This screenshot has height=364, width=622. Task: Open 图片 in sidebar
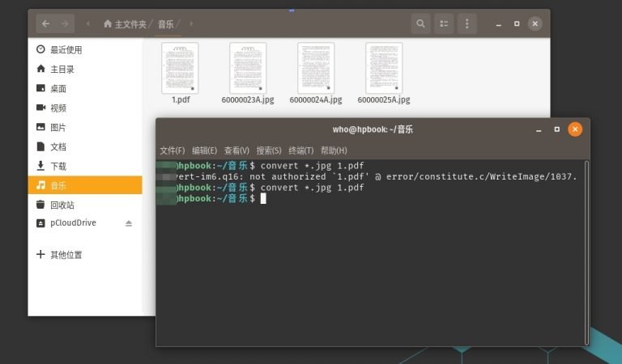click(85, 127)
